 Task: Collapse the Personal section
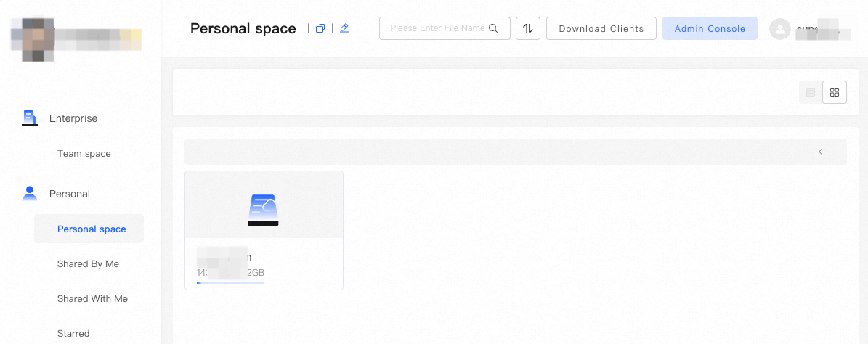[x=70, y=194]
